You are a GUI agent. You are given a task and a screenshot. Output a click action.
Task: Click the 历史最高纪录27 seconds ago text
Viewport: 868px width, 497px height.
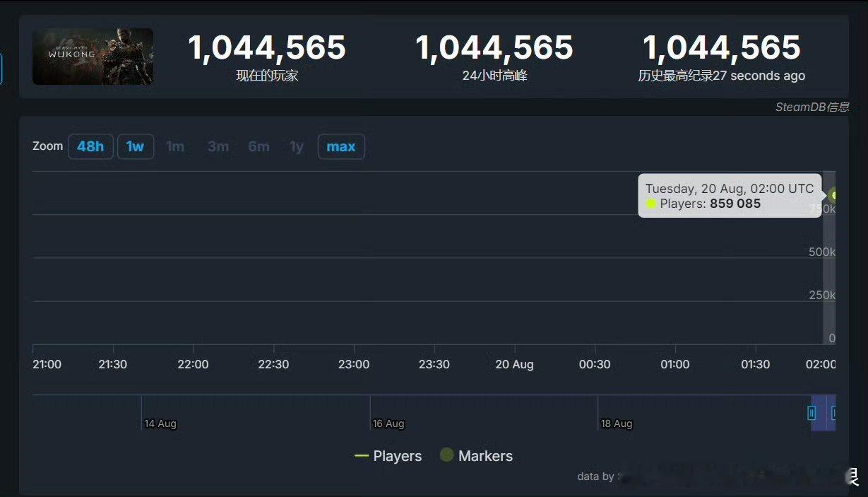click(x=722, y=76)
